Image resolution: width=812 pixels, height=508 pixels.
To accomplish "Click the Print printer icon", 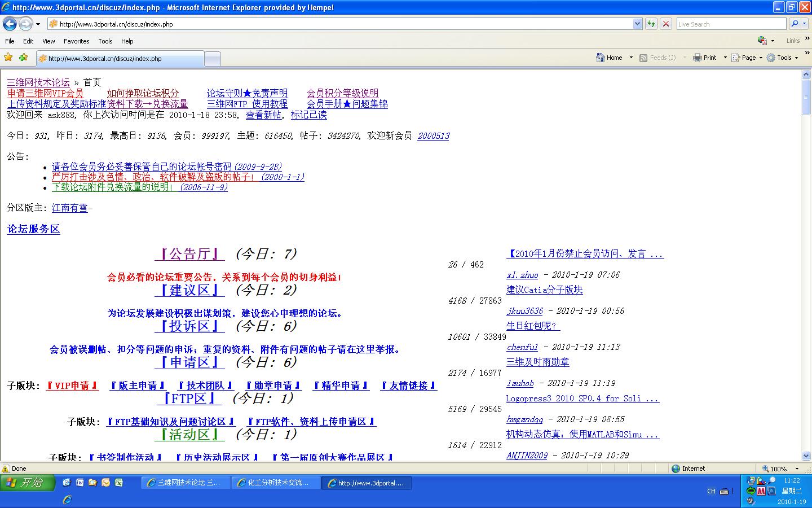I will coord(698,58).
